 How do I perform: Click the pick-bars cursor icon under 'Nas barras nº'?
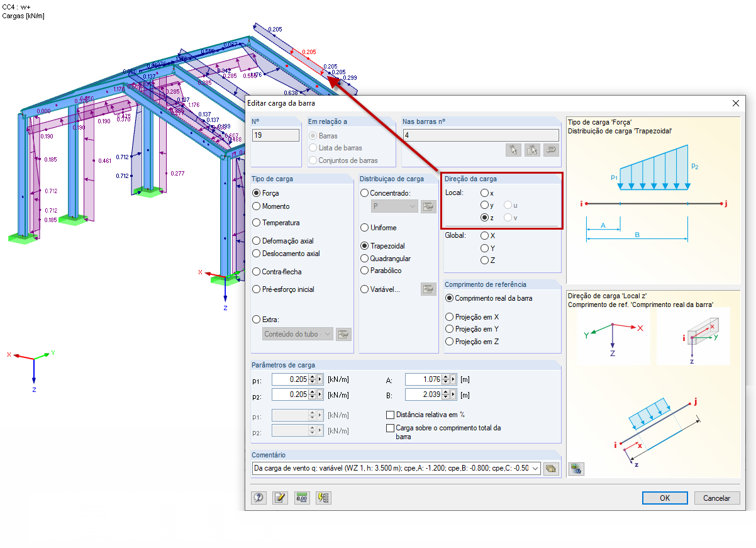[x=513, y=150]
